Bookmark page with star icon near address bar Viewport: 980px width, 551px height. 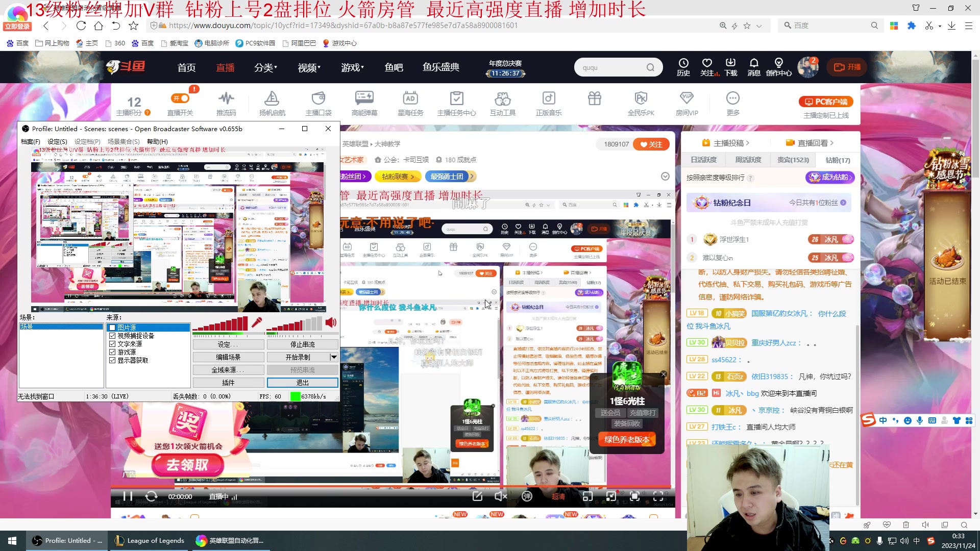tap(133, 26)
